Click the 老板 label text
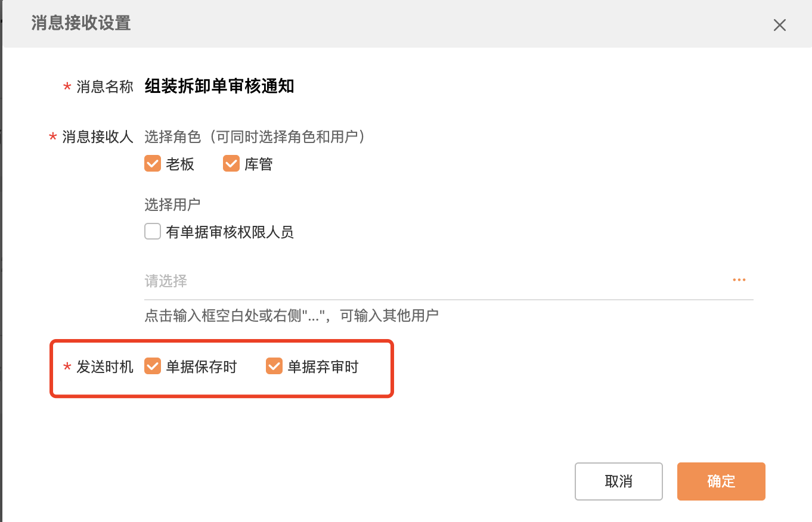 tap(180, 164)
